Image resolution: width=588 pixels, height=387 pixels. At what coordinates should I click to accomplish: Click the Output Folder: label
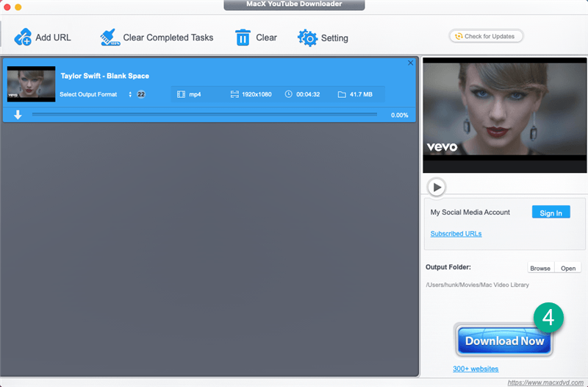[x=448, y=267]
